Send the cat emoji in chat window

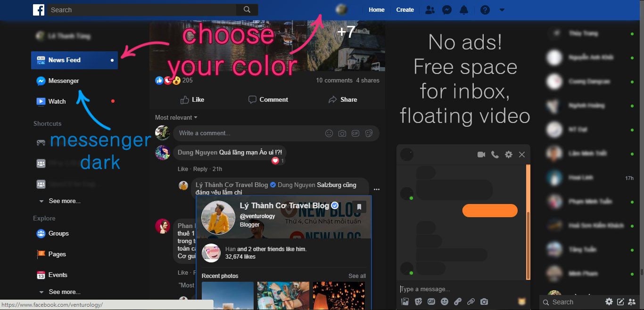click(x=522, y=301)
